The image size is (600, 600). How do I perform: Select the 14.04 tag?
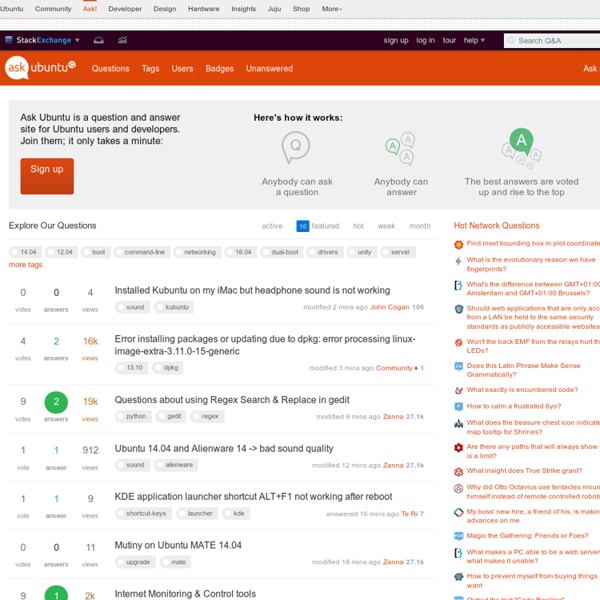[25, 252]
